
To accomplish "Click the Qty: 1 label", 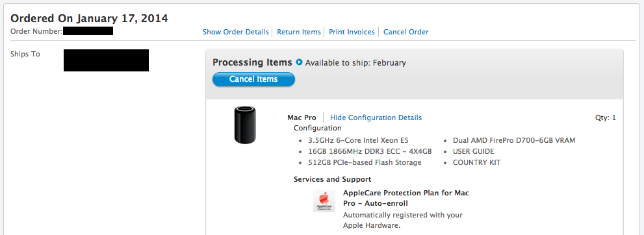I will [606, 117].
